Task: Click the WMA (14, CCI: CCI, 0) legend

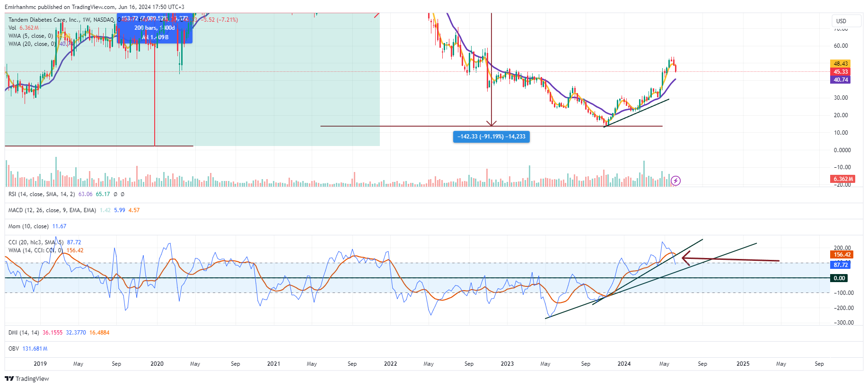Action: (35, 250)
